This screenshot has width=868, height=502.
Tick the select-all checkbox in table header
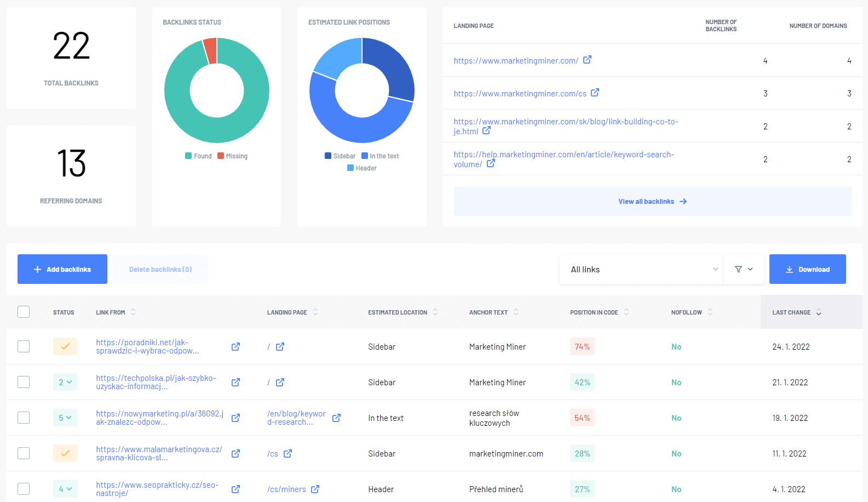24,312
